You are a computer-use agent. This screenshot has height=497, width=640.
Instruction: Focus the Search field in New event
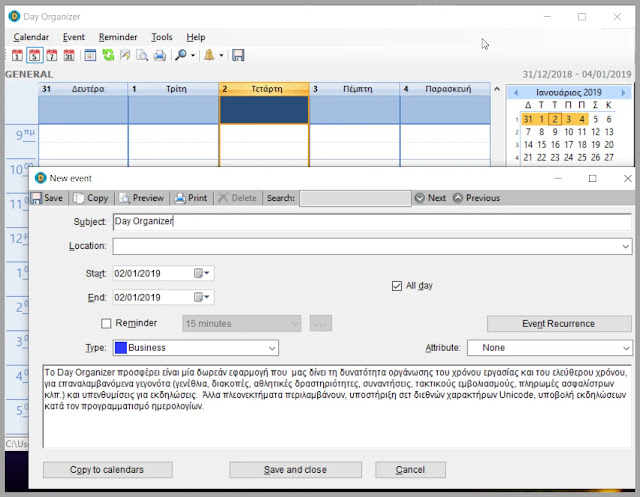(x=355, y=198)
